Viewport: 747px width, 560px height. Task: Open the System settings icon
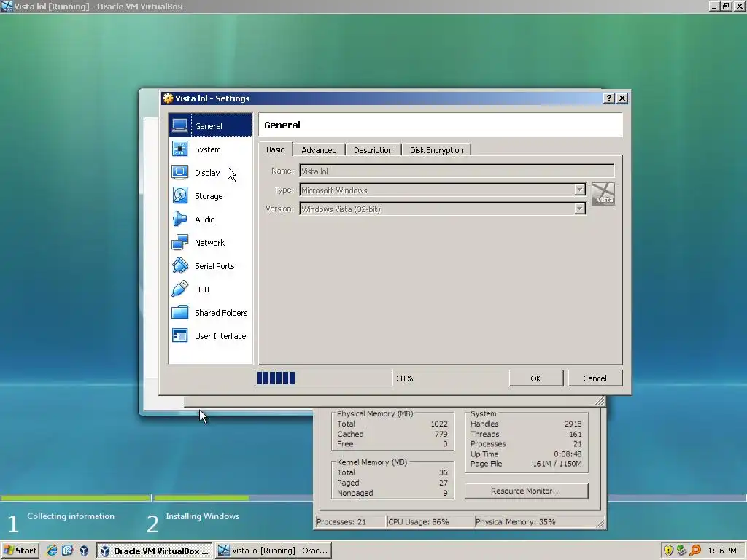[180, 149]
